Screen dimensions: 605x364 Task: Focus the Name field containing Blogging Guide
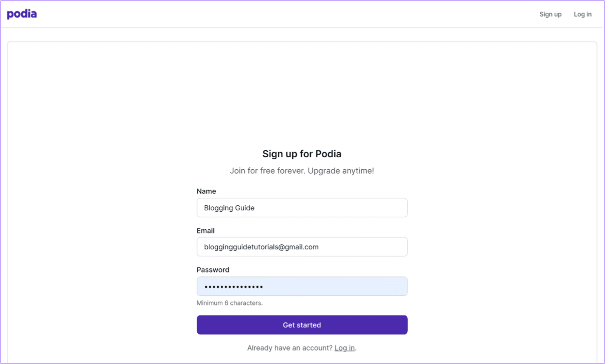pyautogui.click(x=302, y=208)
